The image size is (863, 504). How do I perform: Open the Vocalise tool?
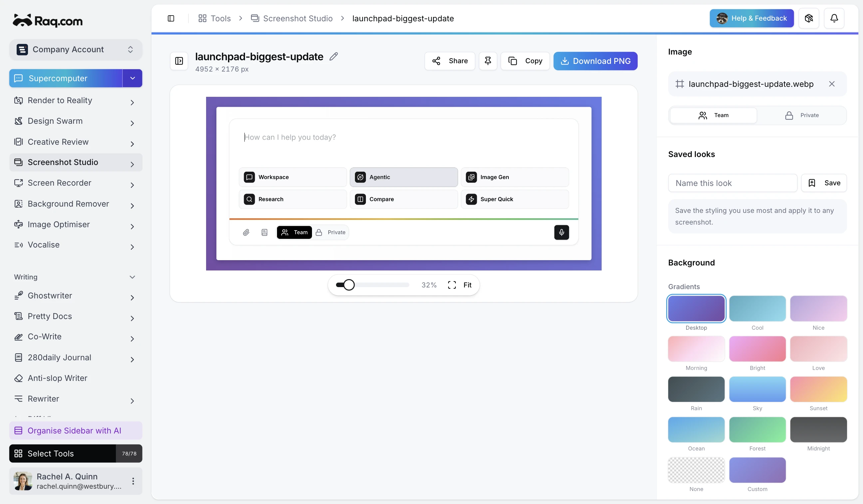point(75,245)
